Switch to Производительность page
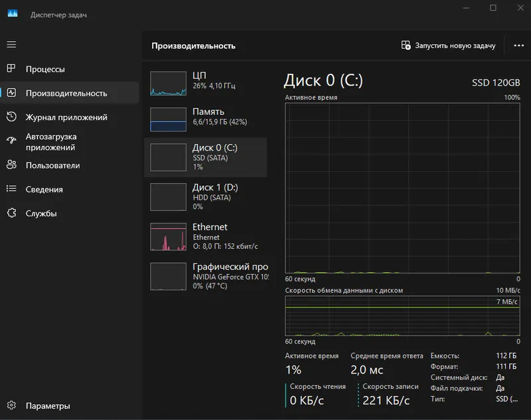The width and height of the screenshot is (531, 420). click(70, 93)
